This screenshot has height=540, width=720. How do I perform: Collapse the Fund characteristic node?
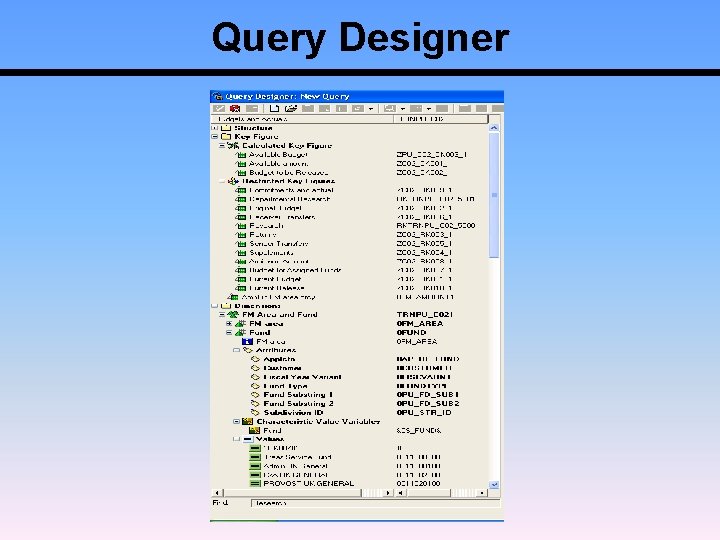coord(229,332)
